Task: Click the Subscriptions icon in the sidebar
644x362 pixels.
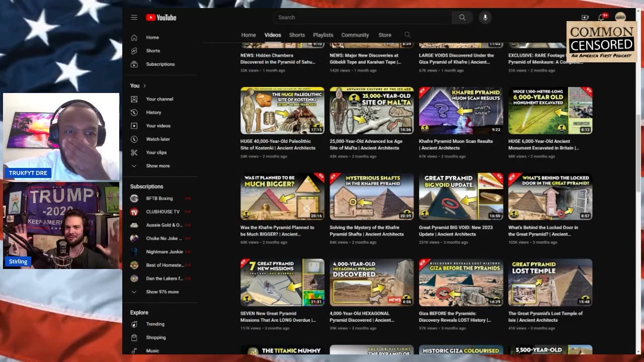Action: [134, 64]
